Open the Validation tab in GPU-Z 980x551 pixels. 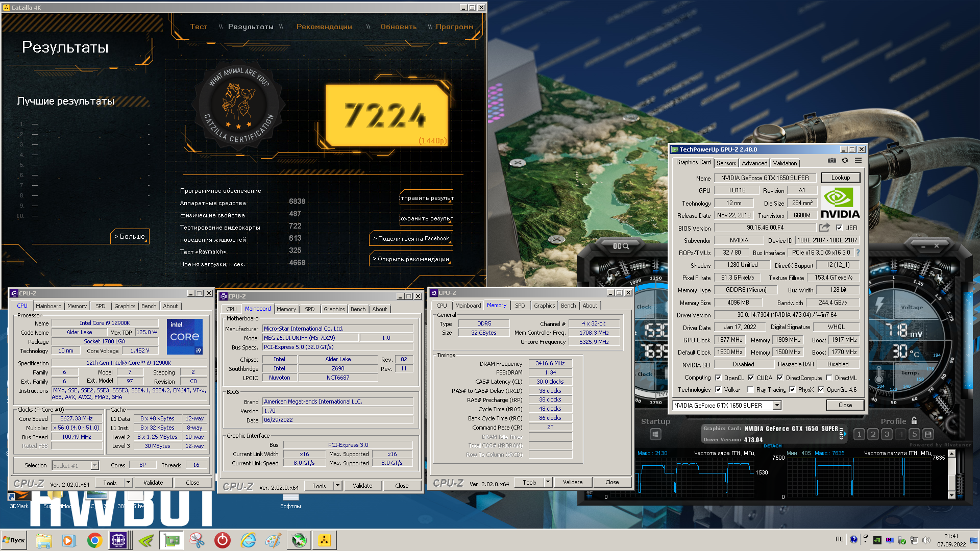tap(785, 163)
